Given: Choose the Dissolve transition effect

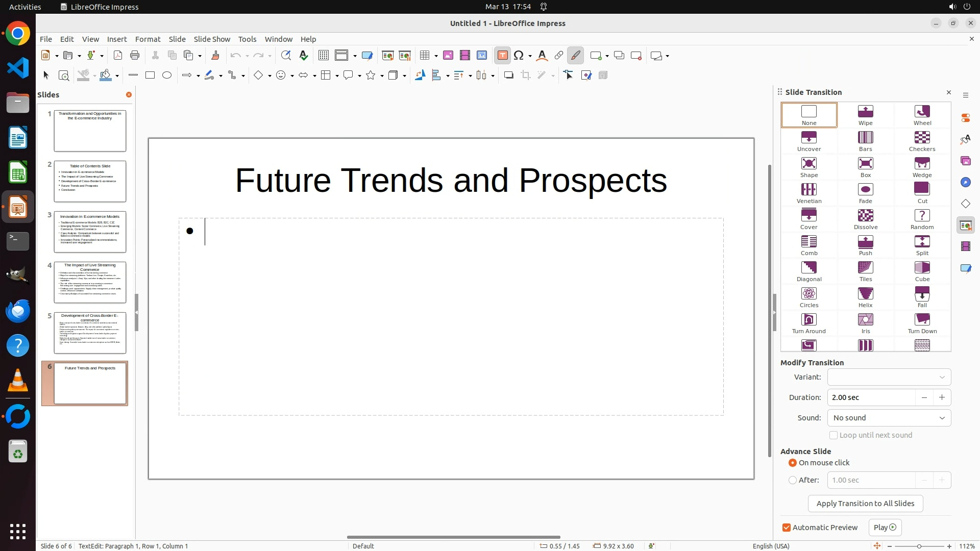Looking at the screenshot, I should pyautogui.click(x=865, y=219).
